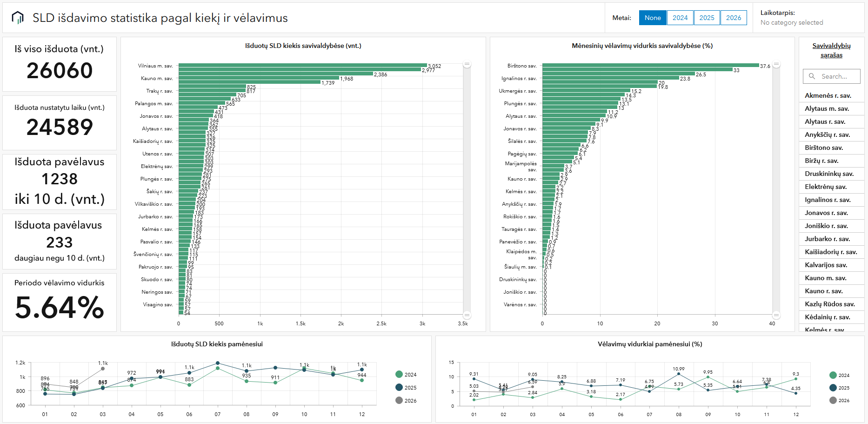Choose Akmenės r. sav. from the municipality list
The height and width of the screenshot is (424, 868).
[x=828, y=95]
